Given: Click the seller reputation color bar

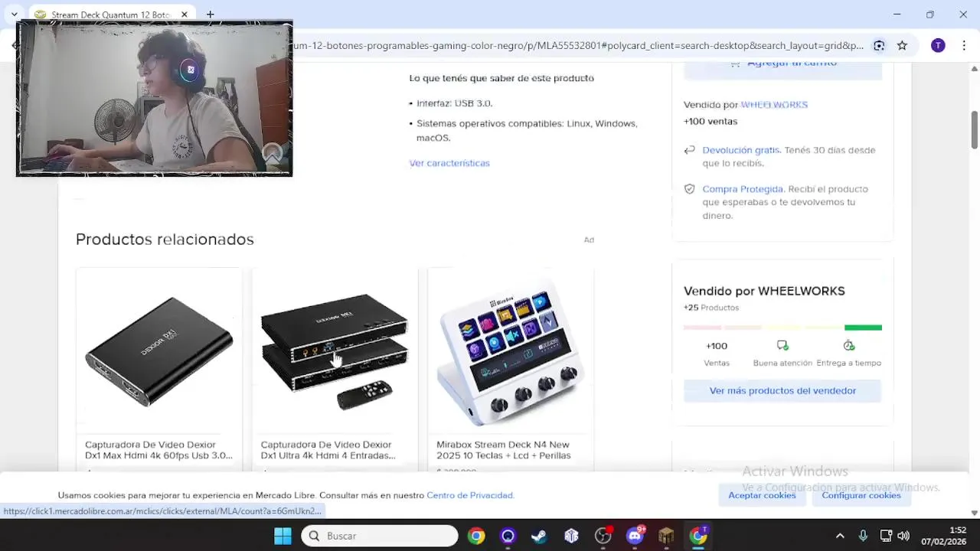Looking at the screenshot, I should [x=782, y=328].
